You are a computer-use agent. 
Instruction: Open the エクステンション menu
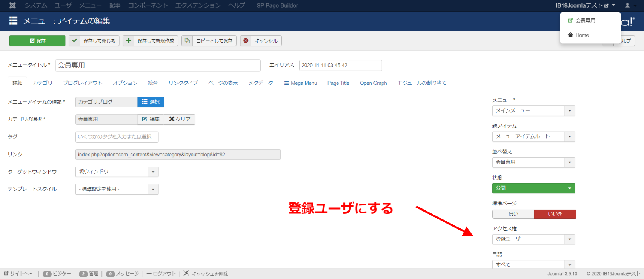tap(198, 5)
